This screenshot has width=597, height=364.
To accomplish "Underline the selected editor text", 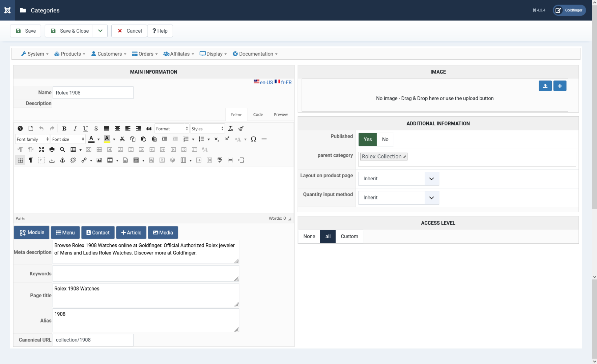I will (86, 128).
